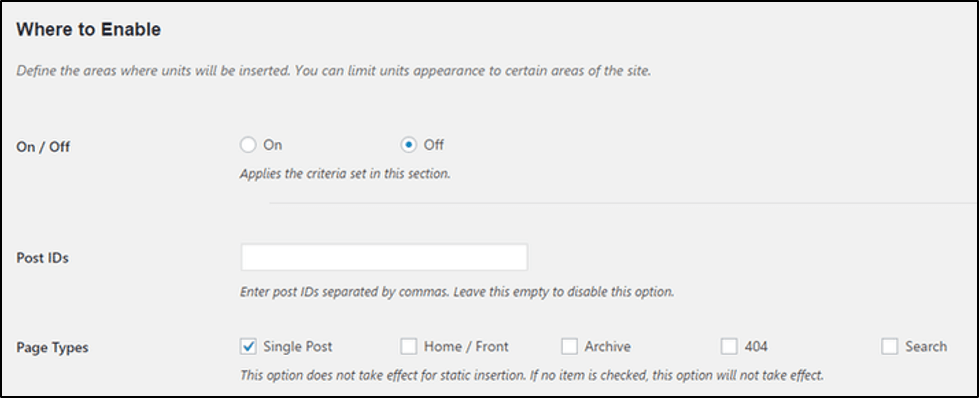979x398 pixels.
Task: Click the 'Page Types' row label
Action: point(52,348)
